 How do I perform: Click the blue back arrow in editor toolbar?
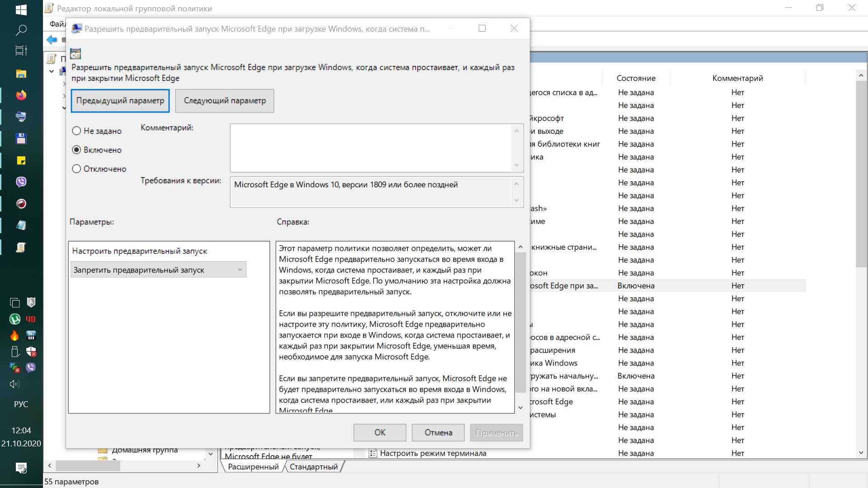[x=52, y=40]
